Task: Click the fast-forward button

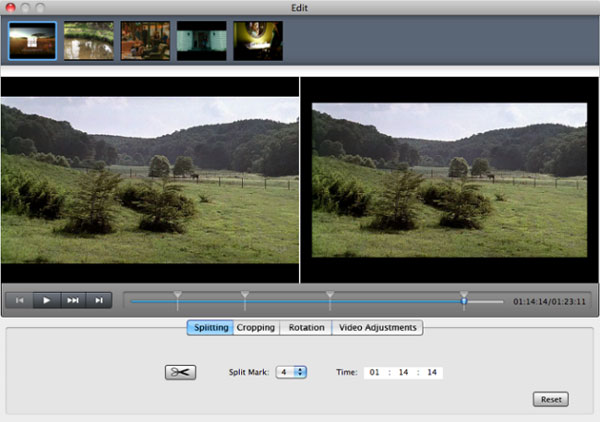Action: click(x=73, y=300)
